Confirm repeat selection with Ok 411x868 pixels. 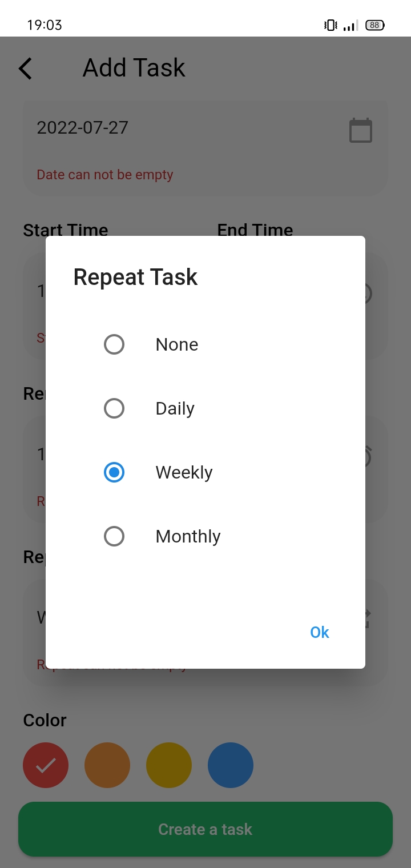[319, 632]
